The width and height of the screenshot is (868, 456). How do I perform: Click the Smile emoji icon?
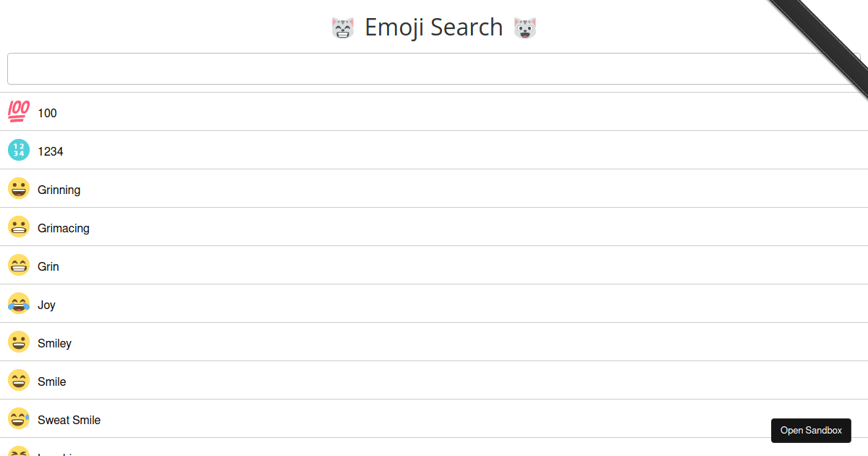[x=18, y=381]
